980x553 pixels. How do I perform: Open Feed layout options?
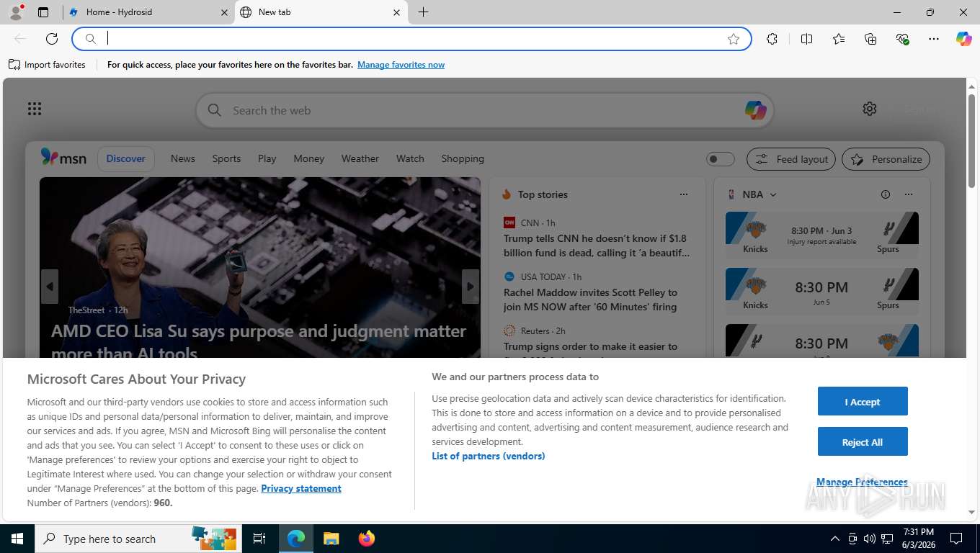coord(791,159)
